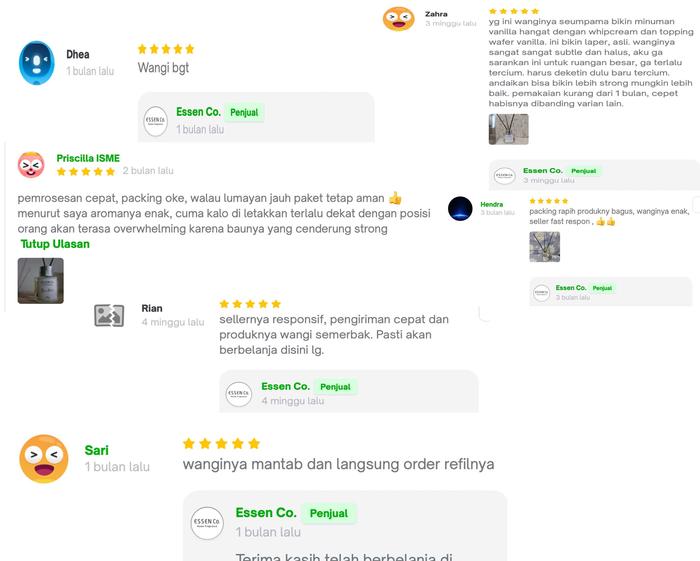Click Essen Co. logo under Rian's review
Image resolution: width=700 pixels, height=561 pixels.
pos(239,394)
